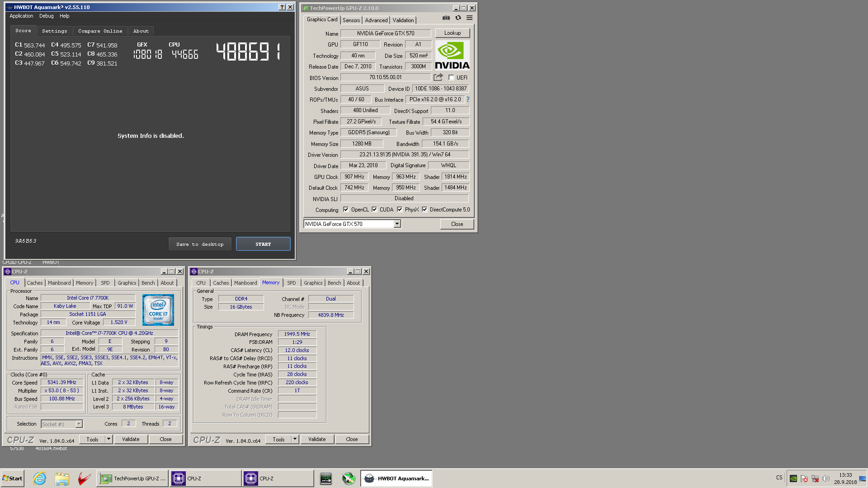
Task: Open the Socket #1 selection dropdown
Action: (79, 424)
